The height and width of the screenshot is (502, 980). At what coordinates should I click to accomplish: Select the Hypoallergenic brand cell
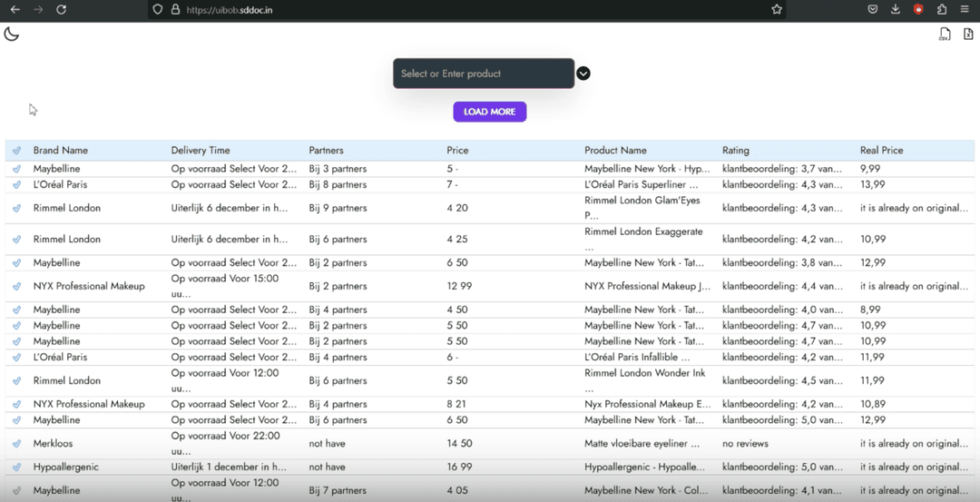click(65, 467)
